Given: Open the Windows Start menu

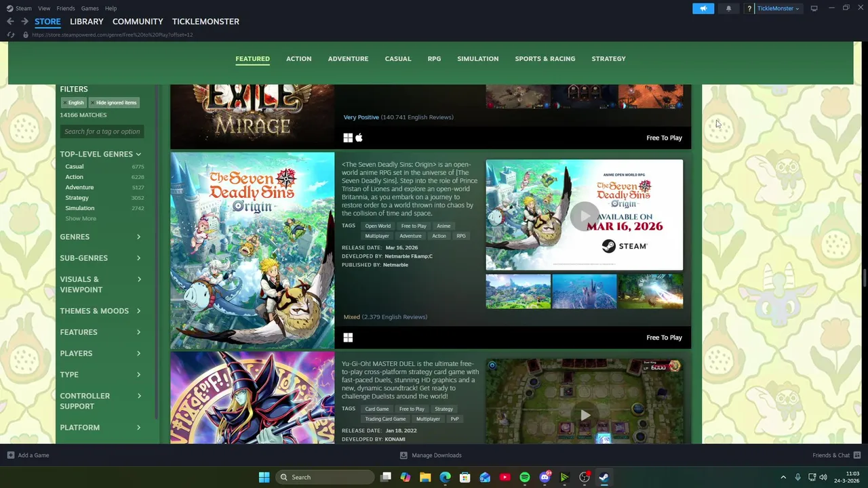Looking at the screenshot, I should click(264, 477).
